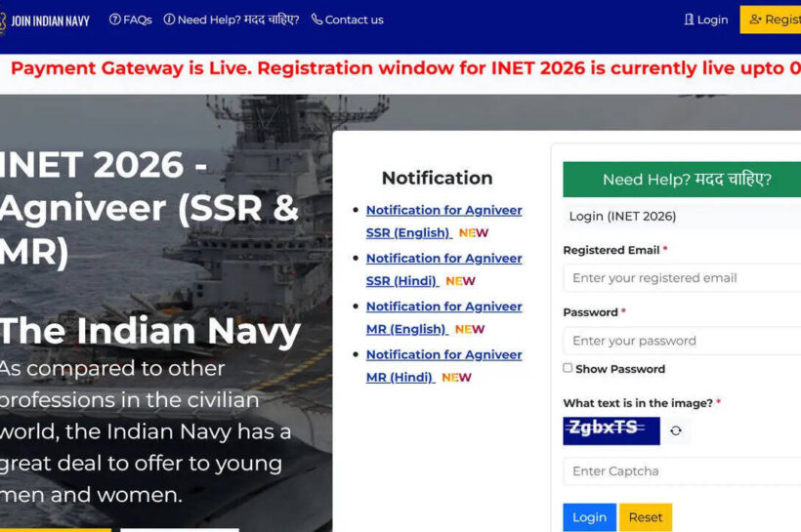Click the blue Login button

tap(589, 517)
